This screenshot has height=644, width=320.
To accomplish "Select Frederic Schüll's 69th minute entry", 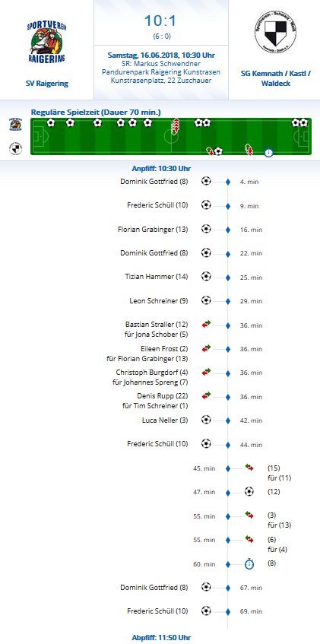I will [x=157, y=611].
